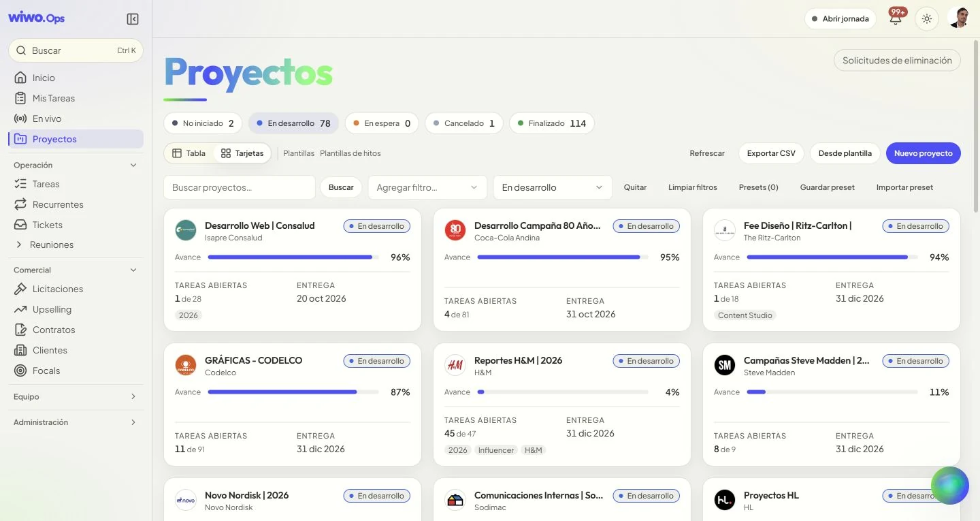Open the notifications bell
The image size is (980, 521).
[896, 18]
